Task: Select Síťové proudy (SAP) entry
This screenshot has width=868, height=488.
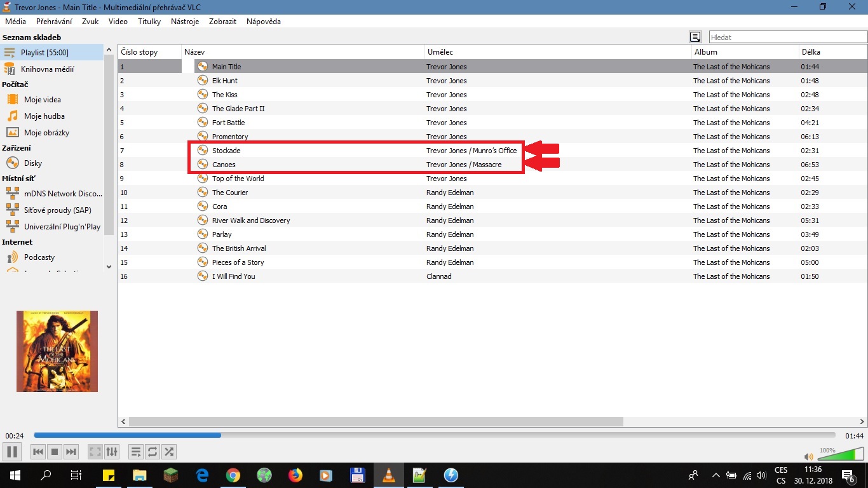Action: pos(51,210)
